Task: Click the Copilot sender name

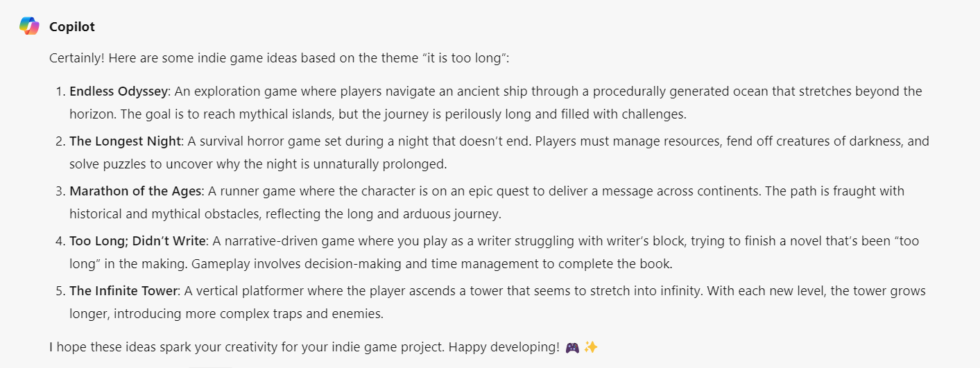Action: (72, 27)
